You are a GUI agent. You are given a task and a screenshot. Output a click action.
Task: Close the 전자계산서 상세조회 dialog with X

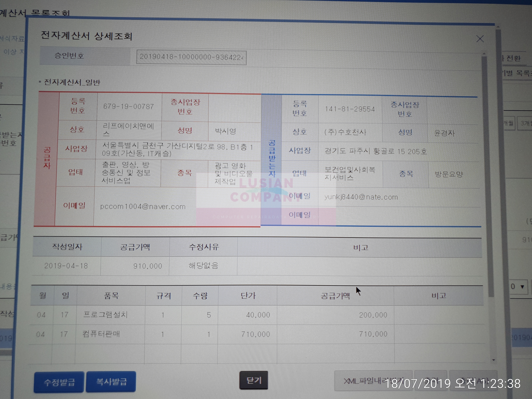tap(480, 39)
